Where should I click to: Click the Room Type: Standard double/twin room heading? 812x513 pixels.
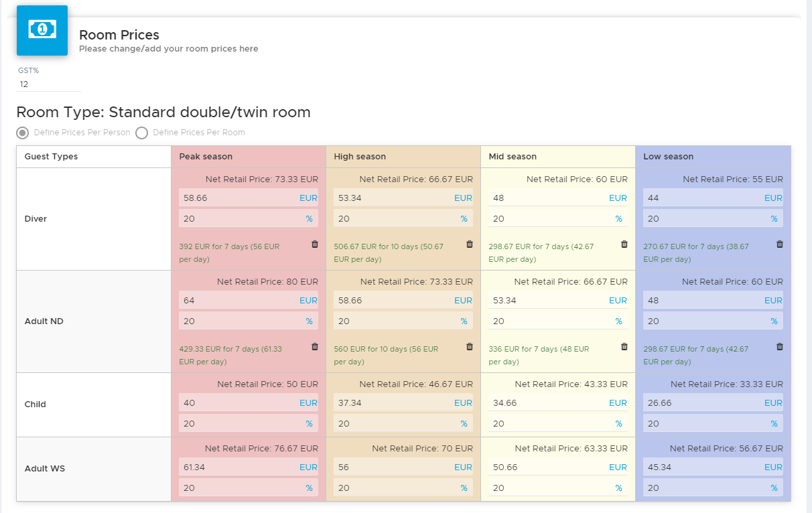click(x=163, y=112)
